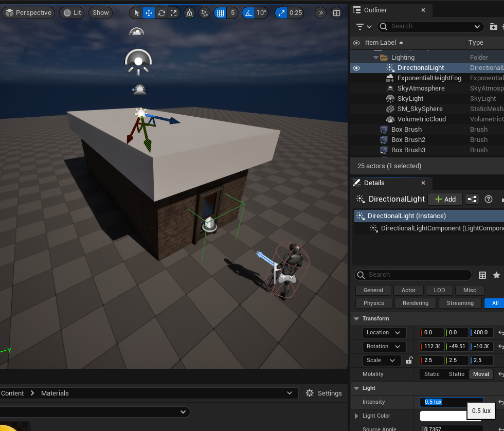Select Box Brush3 in Outliner
Screen dimensions: 504x431
[x=408, y=150]
